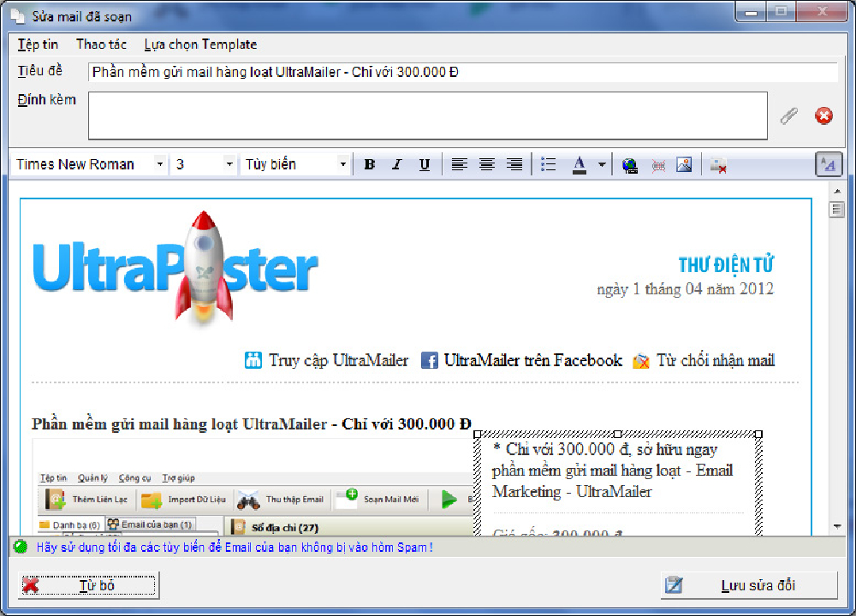Image resolution: width=856 pixels, height=616 pixels.
Task: Insert picture icon in toolbar
Action: click(684, 164)
